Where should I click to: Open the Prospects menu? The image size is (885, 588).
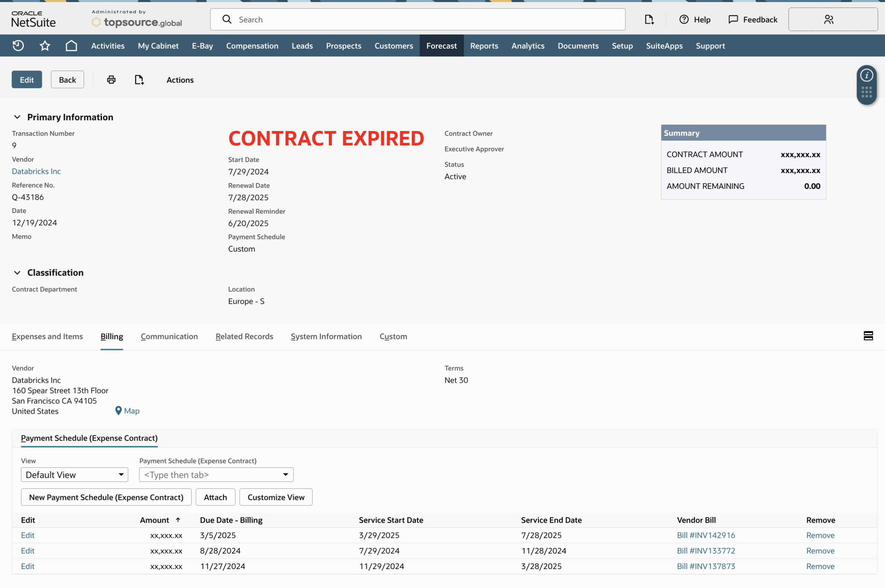344,46
